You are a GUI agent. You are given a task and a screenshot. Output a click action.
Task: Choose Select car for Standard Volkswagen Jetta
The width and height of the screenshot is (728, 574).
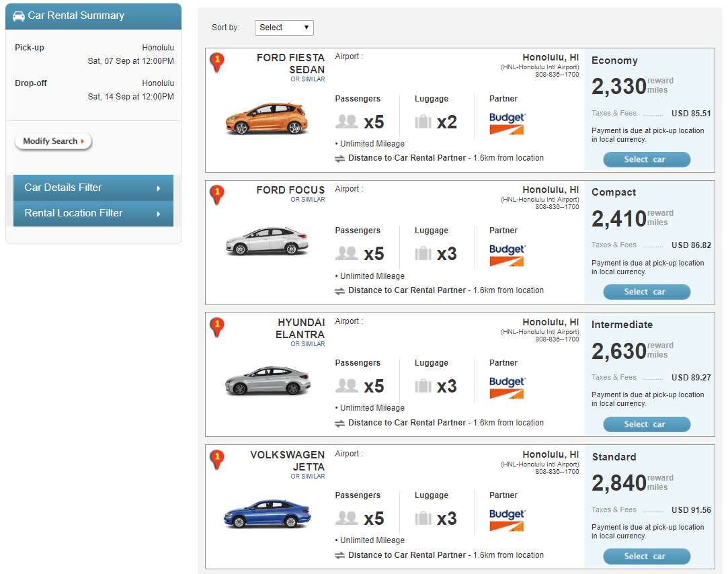tap(646, 556)
